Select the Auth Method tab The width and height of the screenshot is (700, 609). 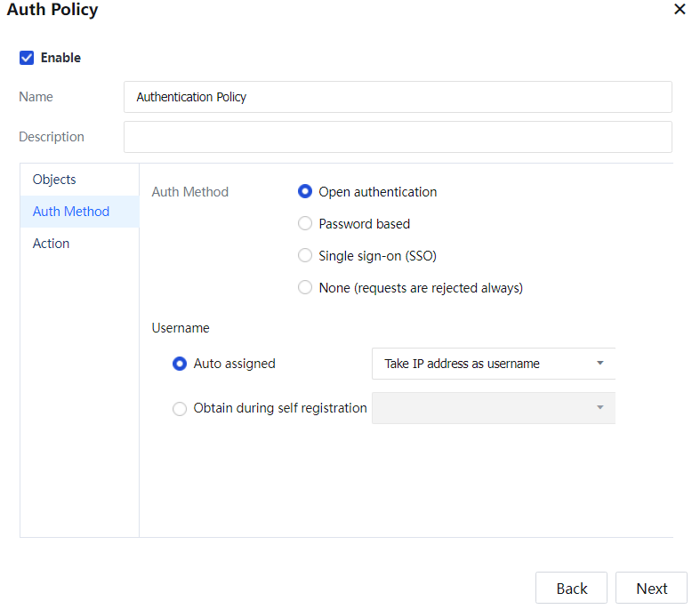[71, 212]
